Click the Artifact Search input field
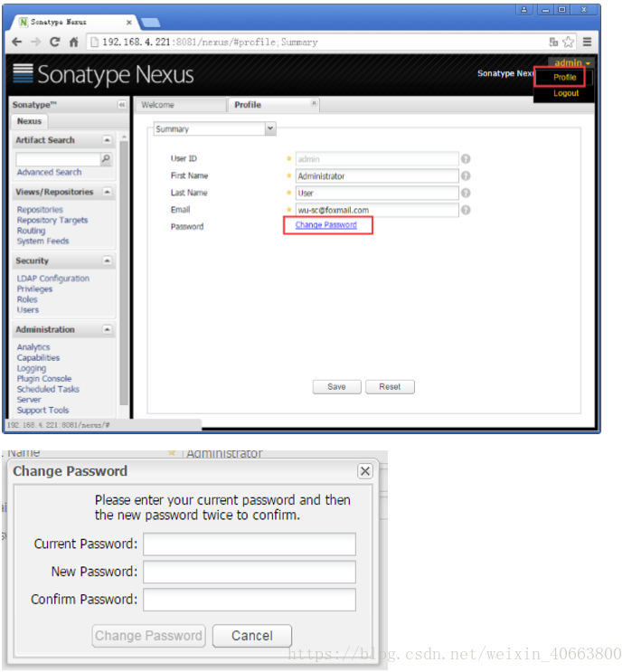Screen dimensions: 632x672 [x=58, y=159]
